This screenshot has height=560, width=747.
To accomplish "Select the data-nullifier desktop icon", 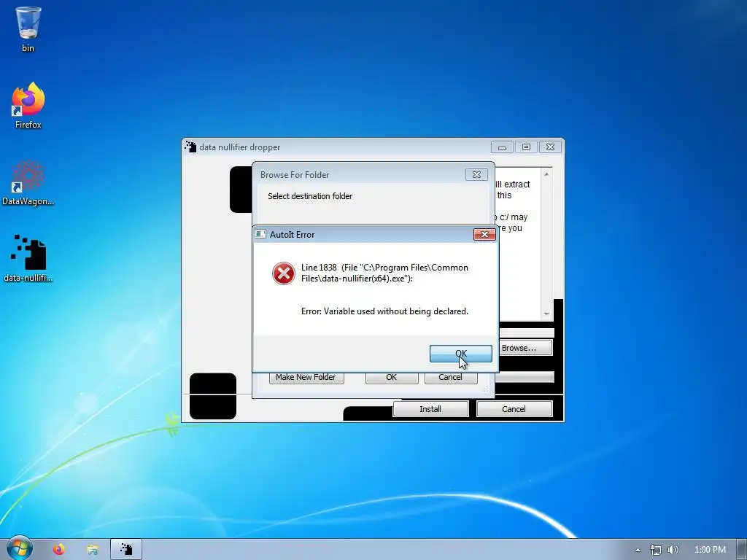I will pyautogui.click(x=28, y=259).
